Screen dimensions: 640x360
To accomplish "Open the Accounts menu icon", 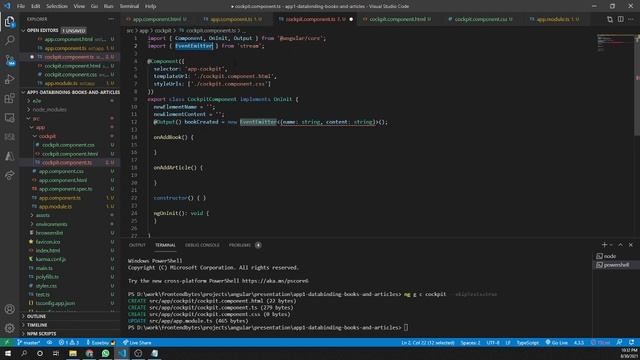I will click(9, 309).
